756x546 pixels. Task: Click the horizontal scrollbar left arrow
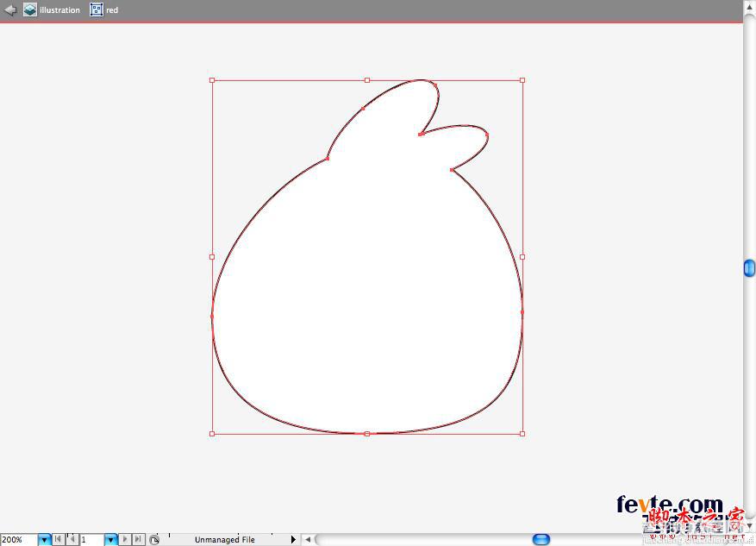pos(308,540)
